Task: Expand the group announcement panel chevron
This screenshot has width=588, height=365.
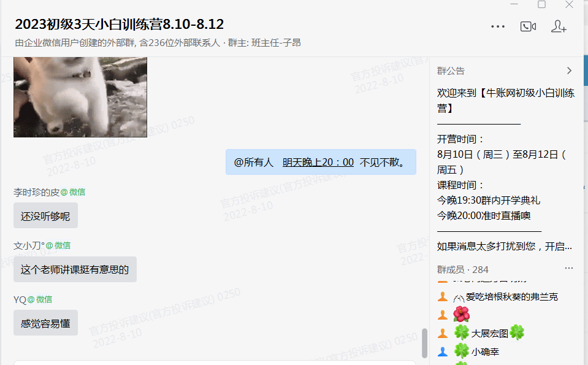Action: click(569, 71)
